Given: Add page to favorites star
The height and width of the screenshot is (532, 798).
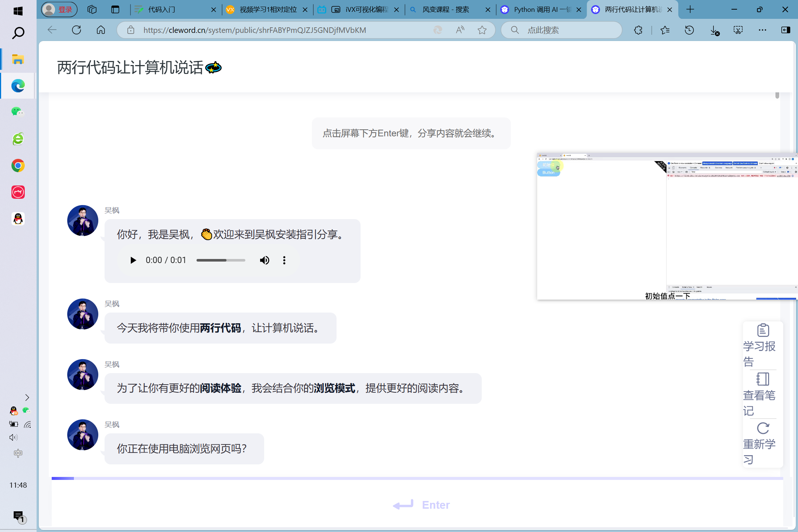Looking at the screenshot, I should click(482, 30).
